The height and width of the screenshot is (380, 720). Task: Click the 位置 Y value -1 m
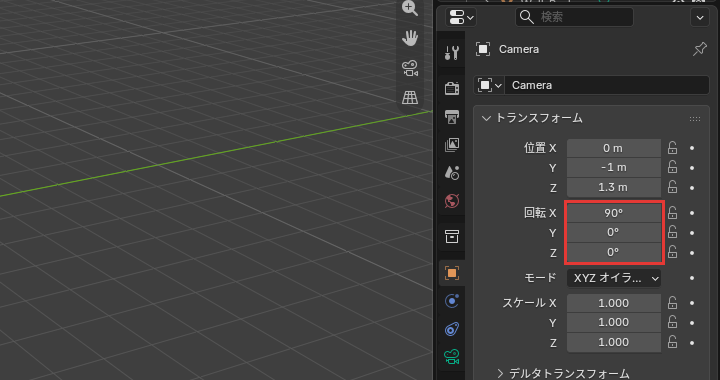(x=613, y=168)
